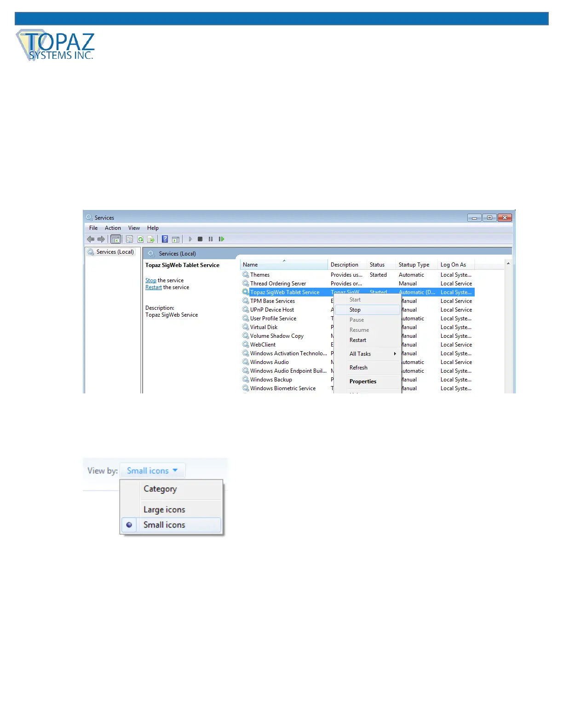Click Local Service logon for WebClient row
Image resolution: width=563 pixels, height=728 pixels.
pyautogui.click(x=456, y=345)
